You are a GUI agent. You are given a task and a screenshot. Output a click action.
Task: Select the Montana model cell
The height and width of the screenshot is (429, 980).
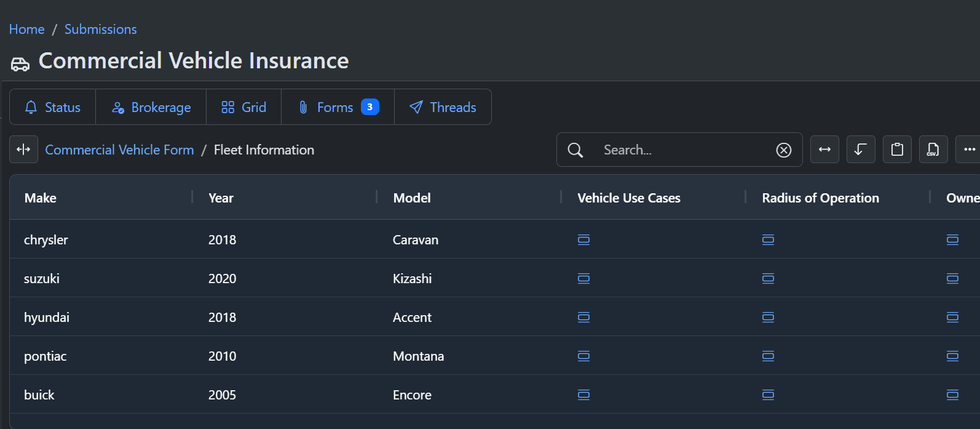(470, 356)
